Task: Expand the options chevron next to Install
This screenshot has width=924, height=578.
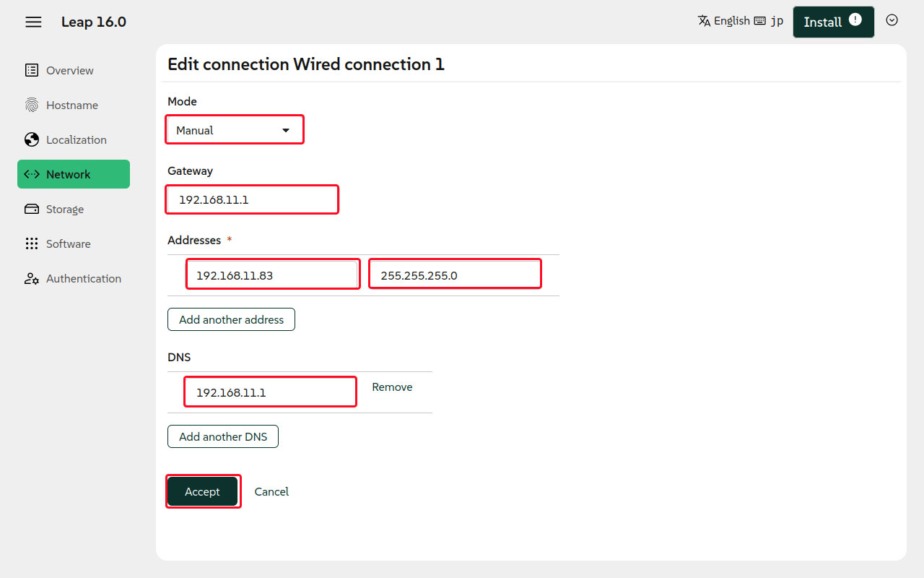Action: tap(892, 20)
